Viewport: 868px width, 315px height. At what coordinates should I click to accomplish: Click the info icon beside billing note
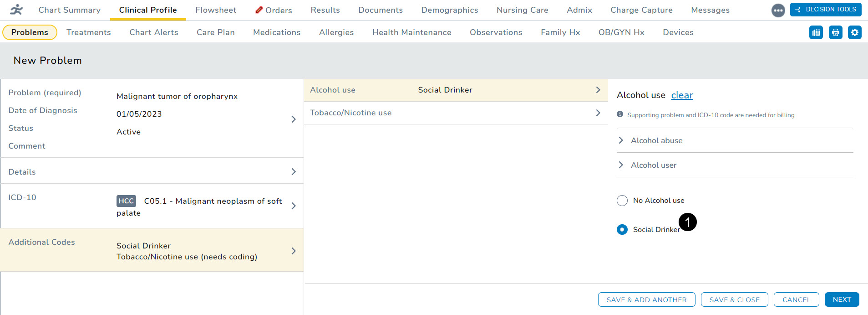pyautogui.click(x=620, y=114)
